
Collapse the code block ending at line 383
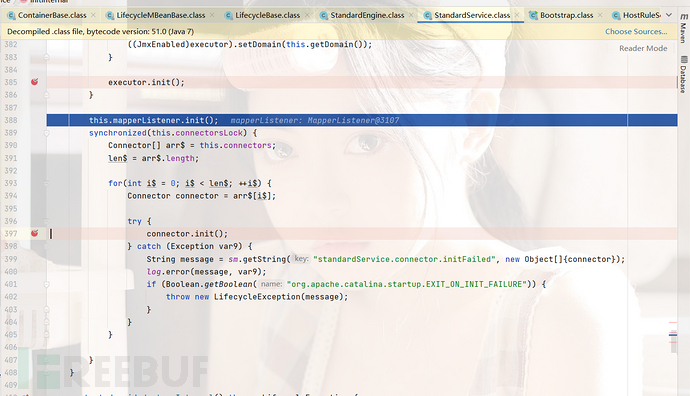(x=47, y=57)
